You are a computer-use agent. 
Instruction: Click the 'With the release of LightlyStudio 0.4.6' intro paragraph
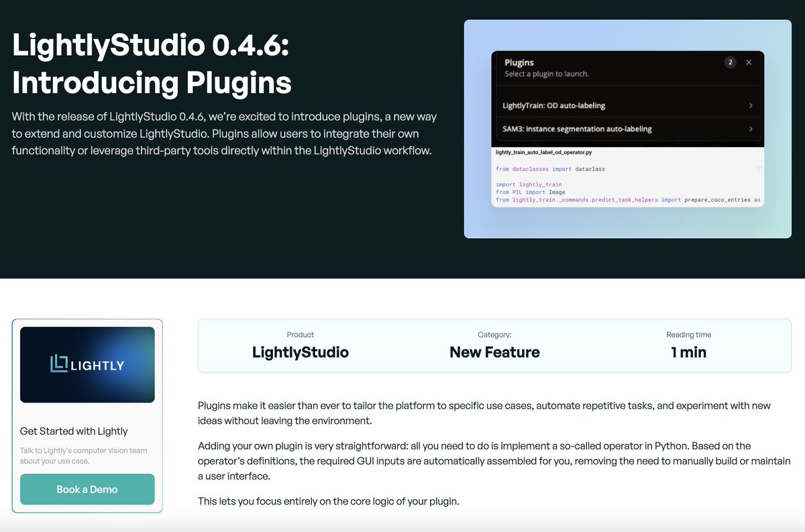(x=224, y=133)
